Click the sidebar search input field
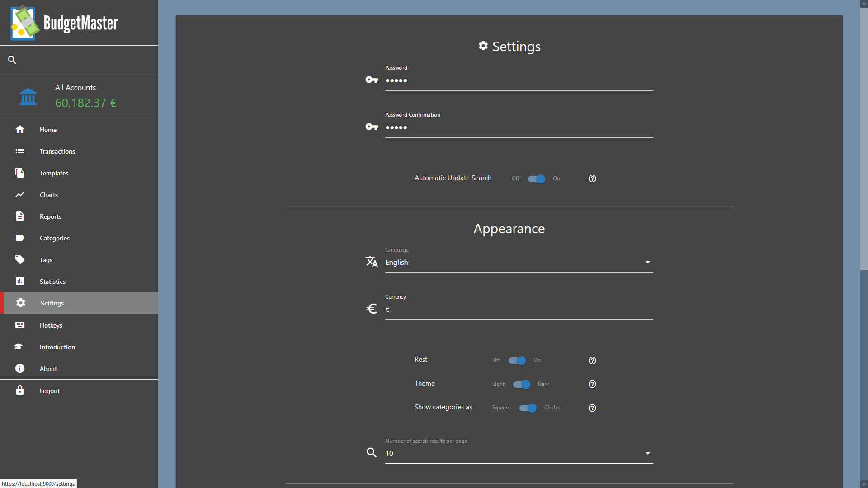Screen dimensions: 868x488 (x=86, y=60)
